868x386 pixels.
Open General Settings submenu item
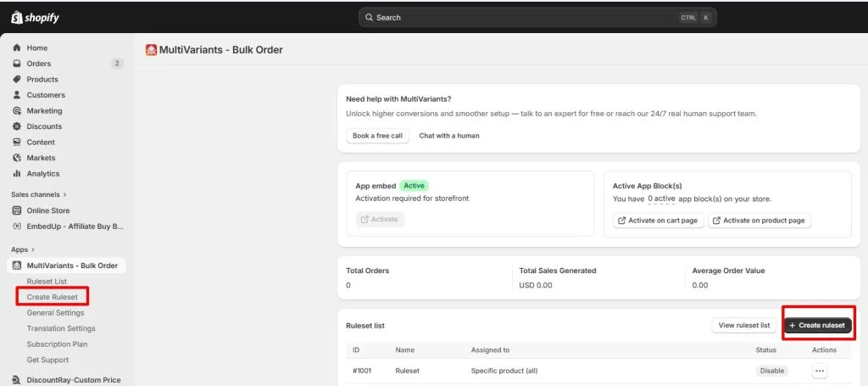[x=55, y=313]
